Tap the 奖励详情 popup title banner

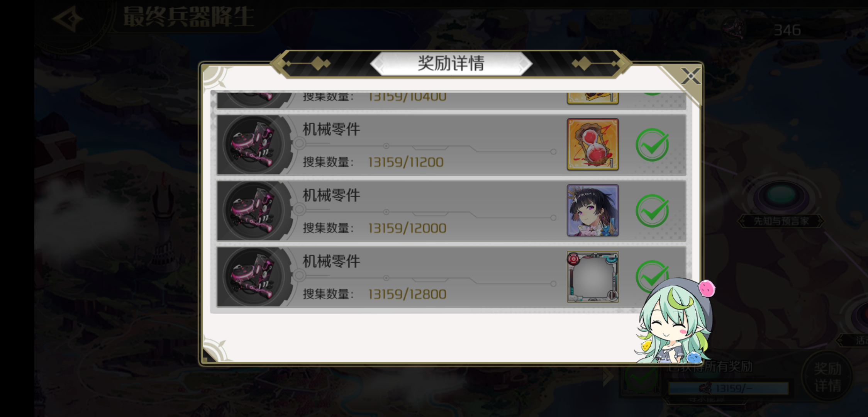451,63
